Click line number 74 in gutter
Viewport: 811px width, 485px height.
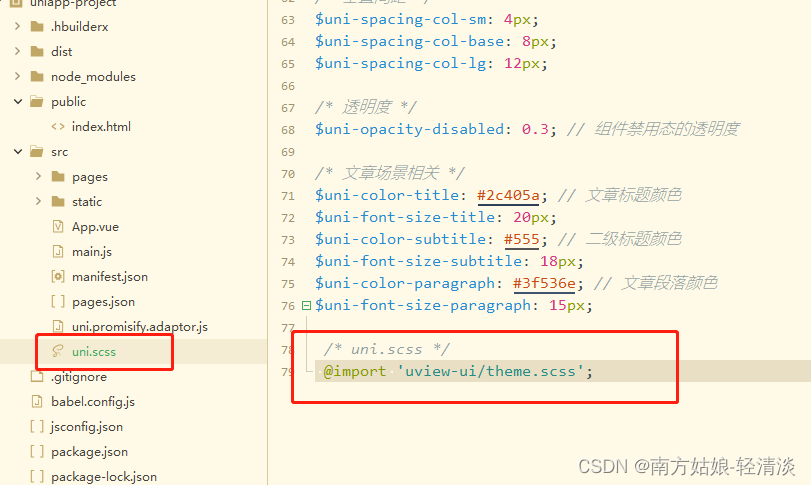tap(288, 262)
